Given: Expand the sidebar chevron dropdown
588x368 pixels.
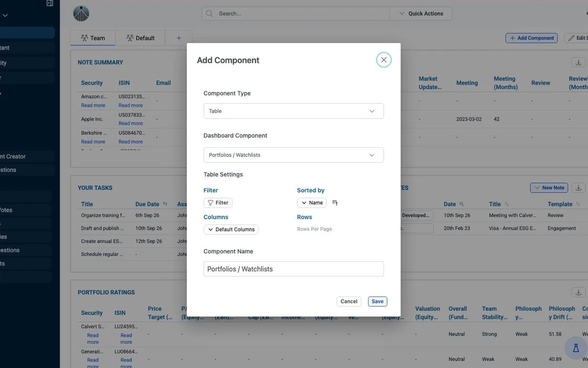Looking at the screenshot, I should [x=5, y=15].
